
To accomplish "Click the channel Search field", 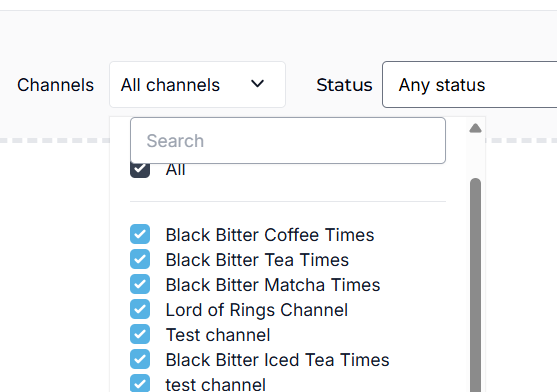I will pos(288,141).
